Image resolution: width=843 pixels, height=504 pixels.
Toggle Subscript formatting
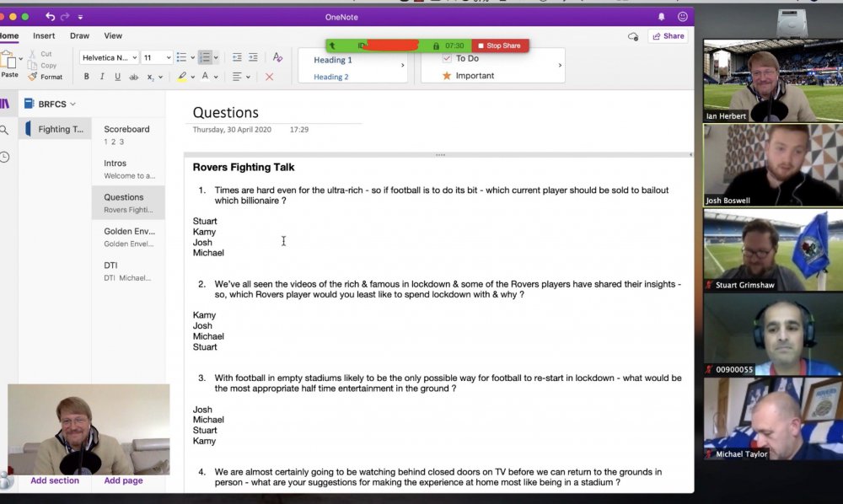point(151,78)
